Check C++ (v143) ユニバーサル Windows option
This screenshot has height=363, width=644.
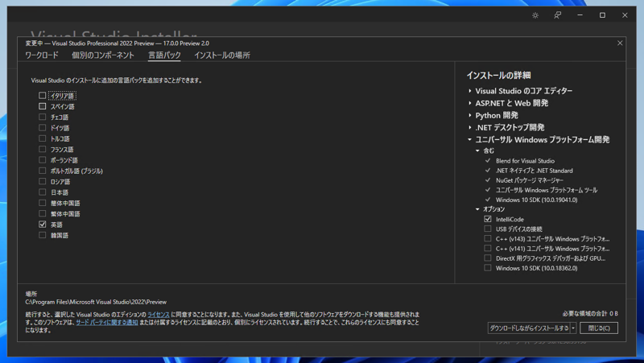tap(488, 238)
